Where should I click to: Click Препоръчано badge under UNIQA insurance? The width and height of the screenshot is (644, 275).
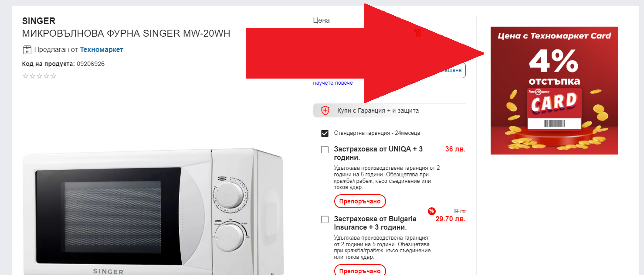[360, 201]
